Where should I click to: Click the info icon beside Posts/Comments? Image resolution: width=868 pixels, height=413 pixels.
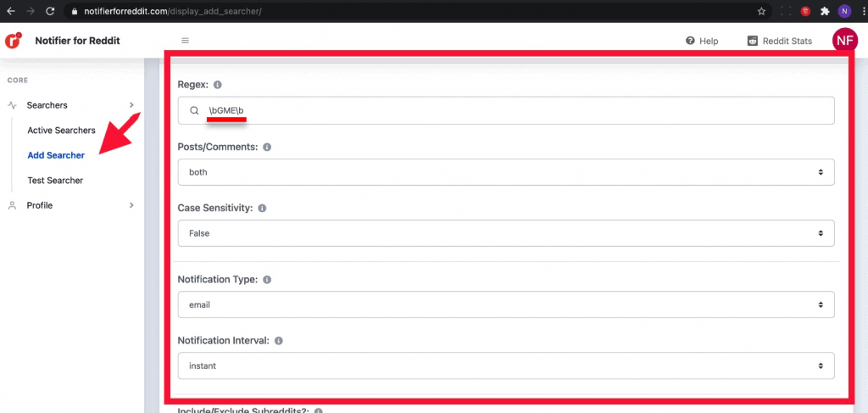click(267, 148)
